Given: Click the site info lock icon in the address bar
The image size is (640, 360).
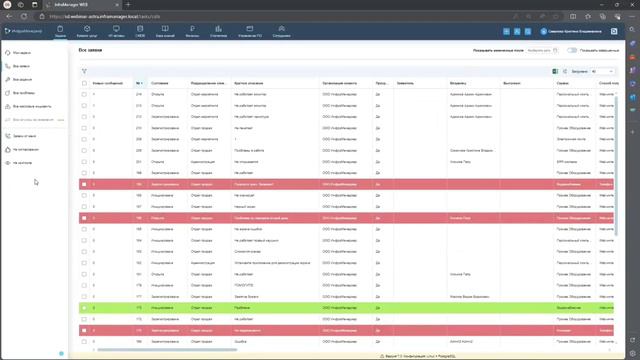Looking at the screenshot, I should click(42, 16).
